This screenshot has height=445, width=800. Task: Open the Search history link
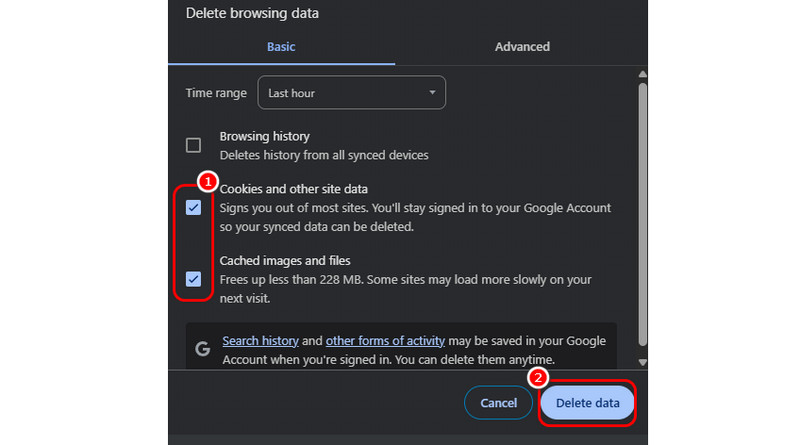259,340
